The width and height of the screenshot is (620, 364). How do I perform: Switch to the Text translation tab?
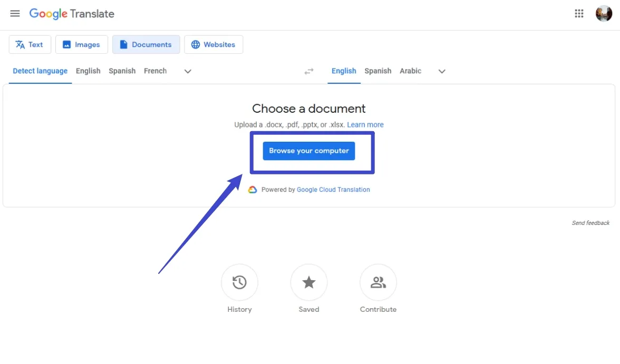(x=30, y=44)
